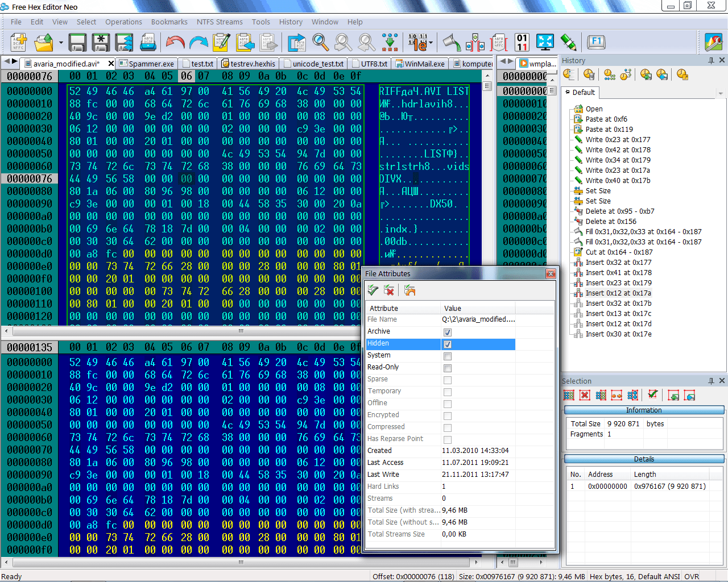728x582 pixels.
Task: Toggle the Encrypted attribute checkbox
Action: click(448, 416)
